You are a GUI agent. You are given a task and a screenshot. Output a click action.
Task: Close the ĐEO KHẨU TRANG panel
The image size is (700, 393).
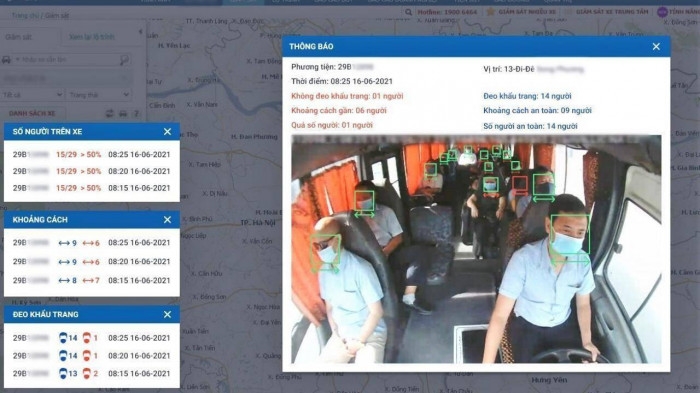point(167,314)
